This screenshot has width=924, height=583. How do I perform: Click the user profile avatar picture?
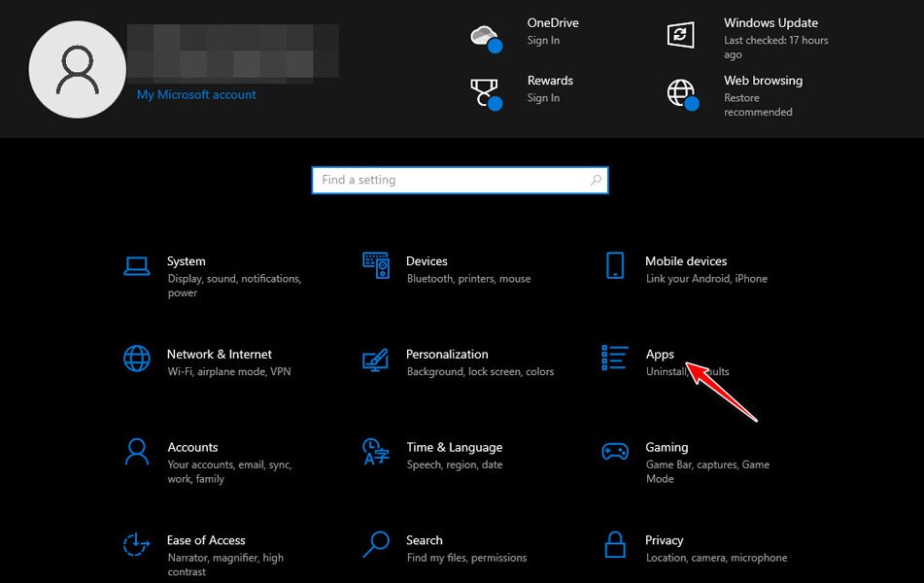pyautogui.click(x=78, y=69)
